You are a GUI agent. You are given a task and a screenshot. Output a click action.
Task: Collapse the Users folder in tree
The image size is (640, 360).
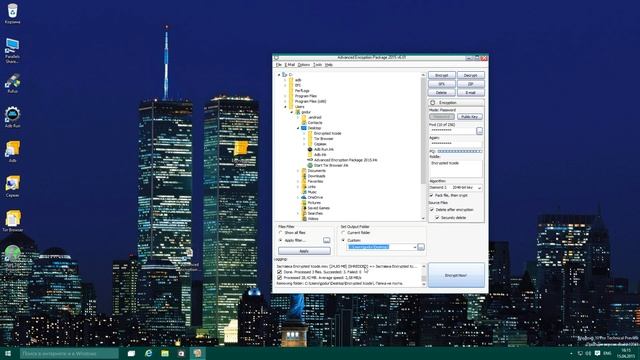[x=285, y=107]
